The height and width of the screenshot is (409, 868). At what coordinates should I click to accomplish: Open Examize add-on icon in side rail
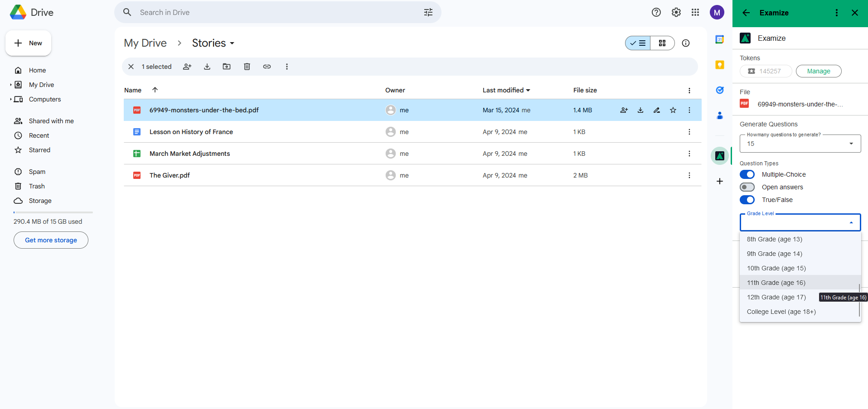click(x=720, y=156)
